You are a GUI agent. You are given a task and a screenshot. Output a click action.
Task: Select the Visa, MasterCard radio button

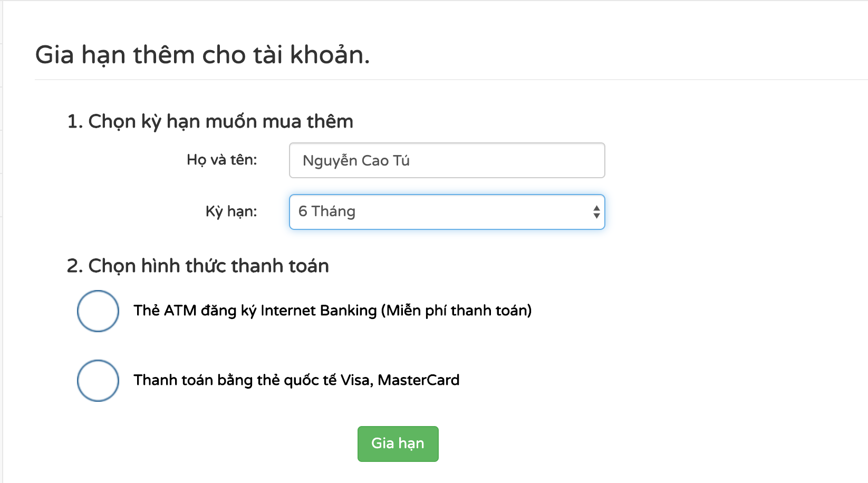(98, 381)
